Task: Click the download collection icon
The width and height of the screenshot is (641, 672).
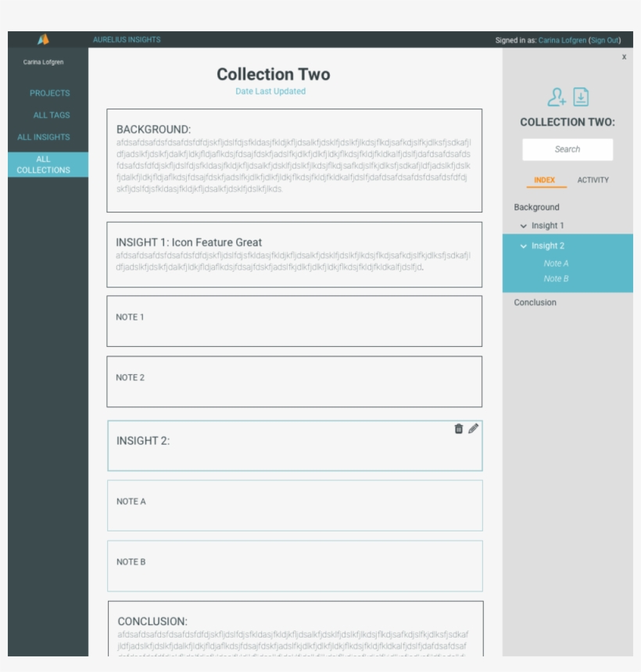Action: [581, 97]
